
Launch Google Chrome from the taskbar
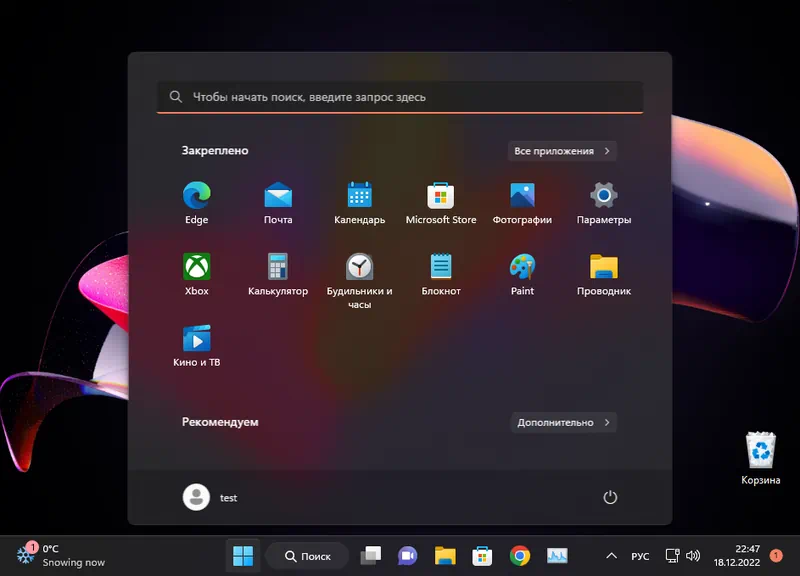(x=519, y=556)
